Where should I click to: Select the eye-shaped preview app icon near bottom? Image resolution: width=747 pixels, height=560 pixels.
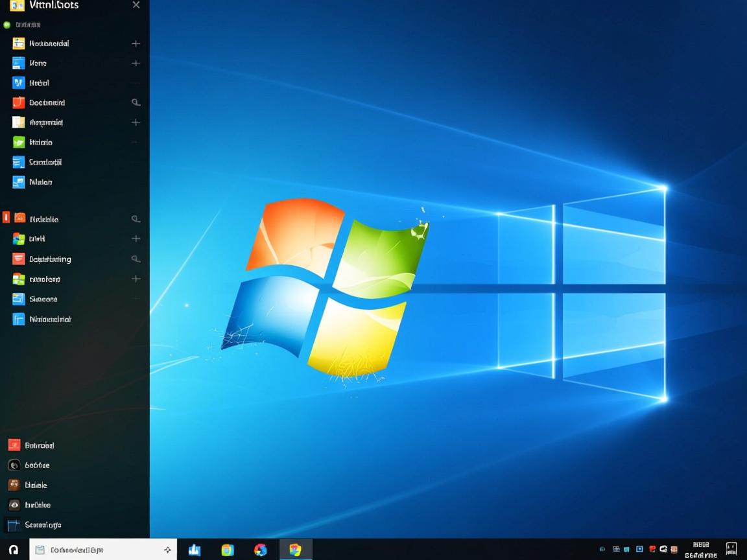tap(14, 504)
